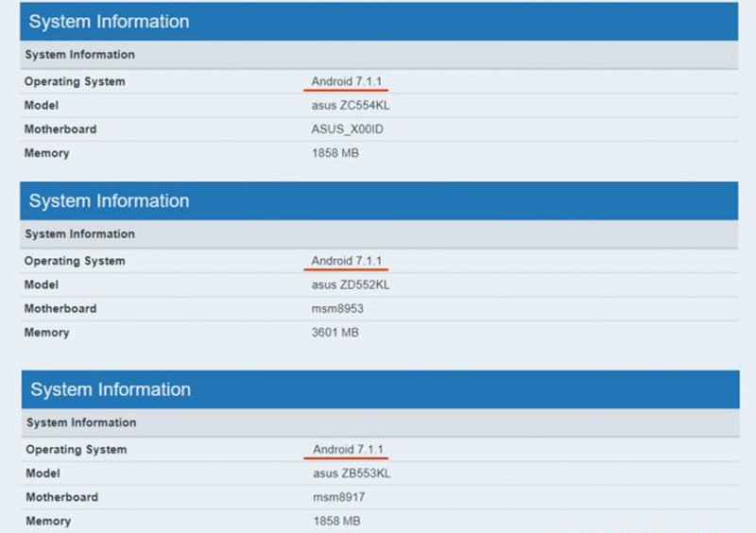Select the ZB553KL 'Android 7.1.1' value
This screenshot has height=533, width=756.
click(348, 450)
